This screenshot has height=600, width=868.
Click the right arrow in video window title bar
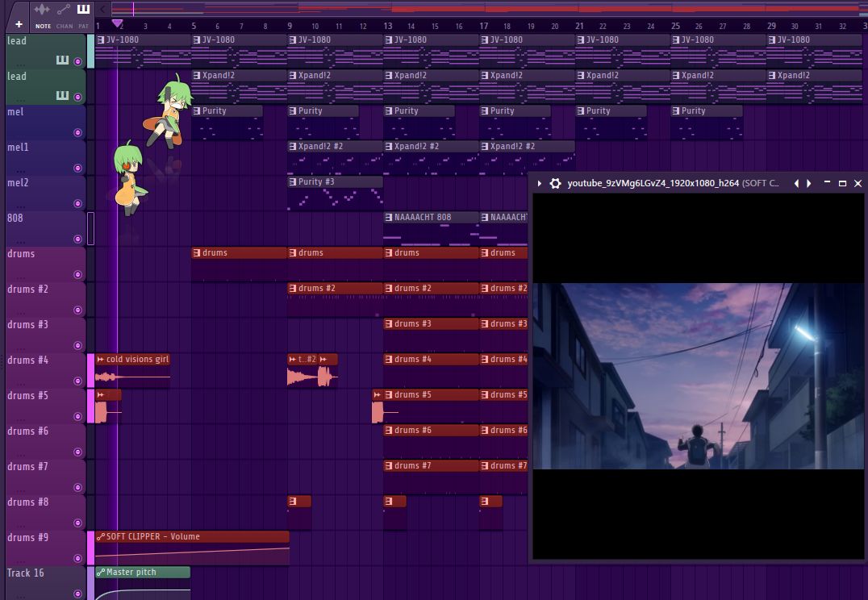809,183
